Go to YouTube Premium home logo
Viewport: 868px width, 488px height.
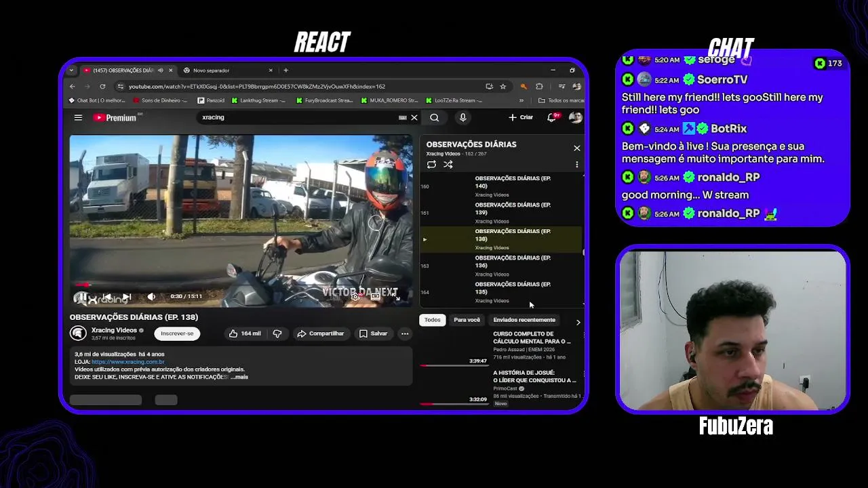(115, 117)
